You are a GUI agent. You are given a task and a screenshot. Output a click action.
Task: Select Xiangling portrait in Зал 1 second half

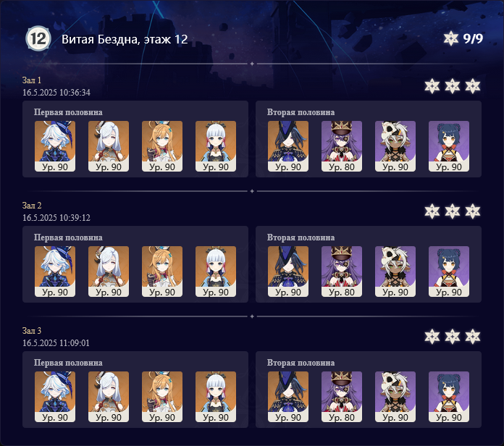click(x=449, y=146)
